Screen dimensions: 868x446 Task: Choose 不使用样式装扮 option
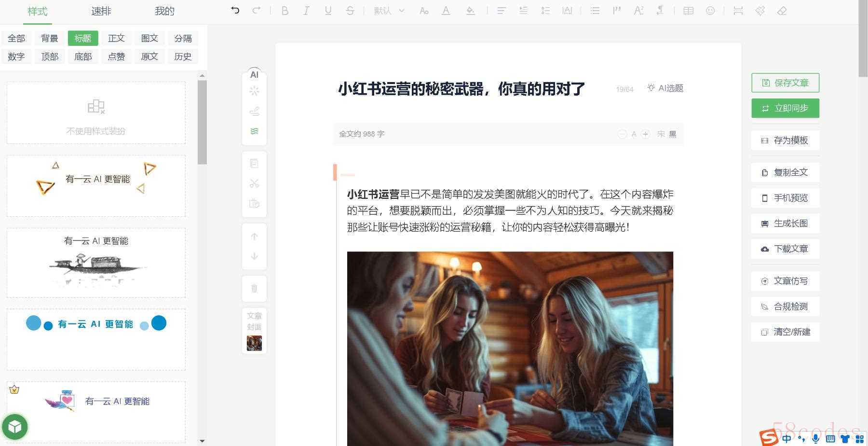96,113
